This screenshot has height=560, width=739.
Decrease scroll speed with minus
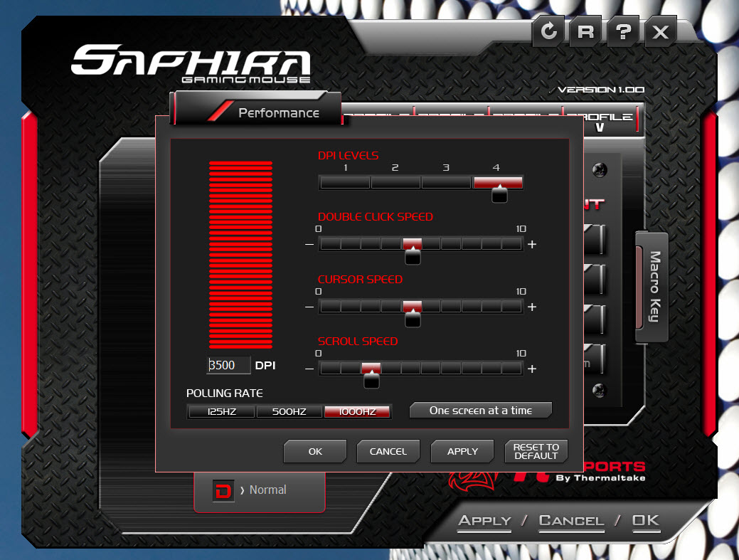[309, 369]
